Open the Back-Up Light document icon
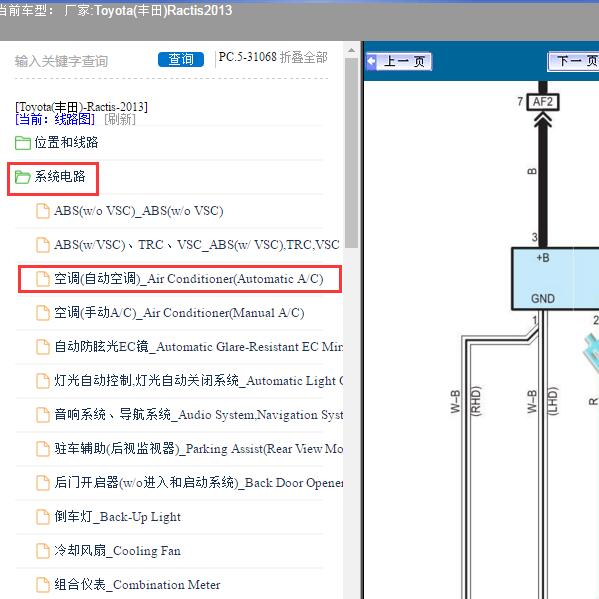Image resolution: width=599 pixels, height=599 pixels. tap(43, 517)
